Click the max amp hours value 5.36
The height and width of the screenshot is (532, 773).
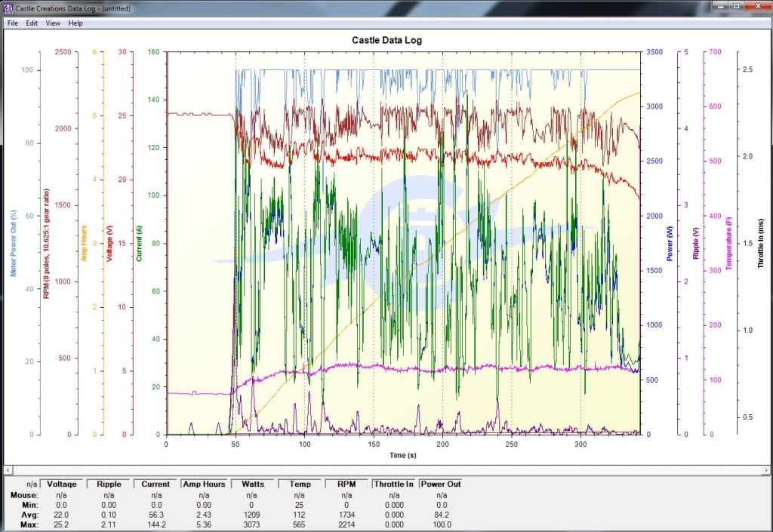coord(204,524)
